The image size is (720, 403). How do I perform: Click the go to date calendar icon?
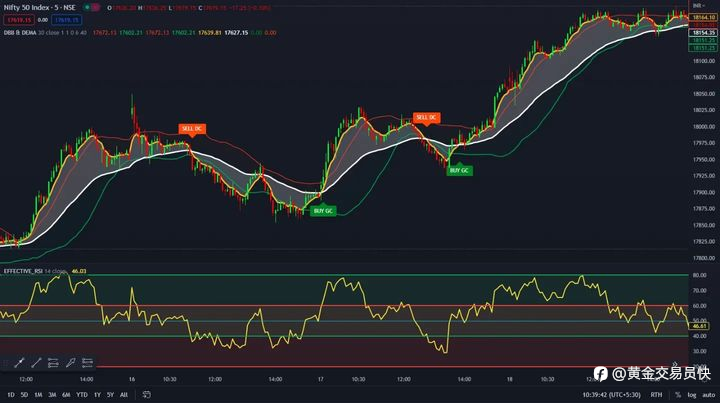coord(146,395)
